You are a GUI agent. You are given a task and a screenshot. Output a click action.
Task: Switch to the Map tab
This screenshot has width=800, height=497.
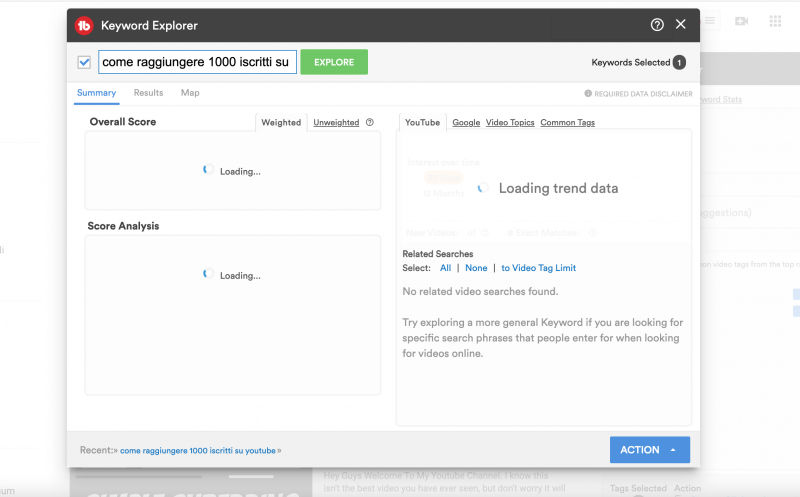(190, 93)
